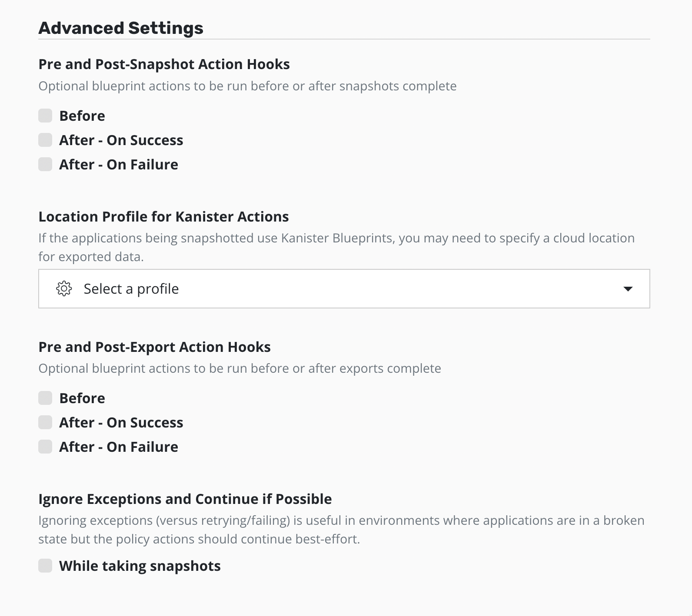Click the 'Before' label in export hooks section

[x=82, y=398]
